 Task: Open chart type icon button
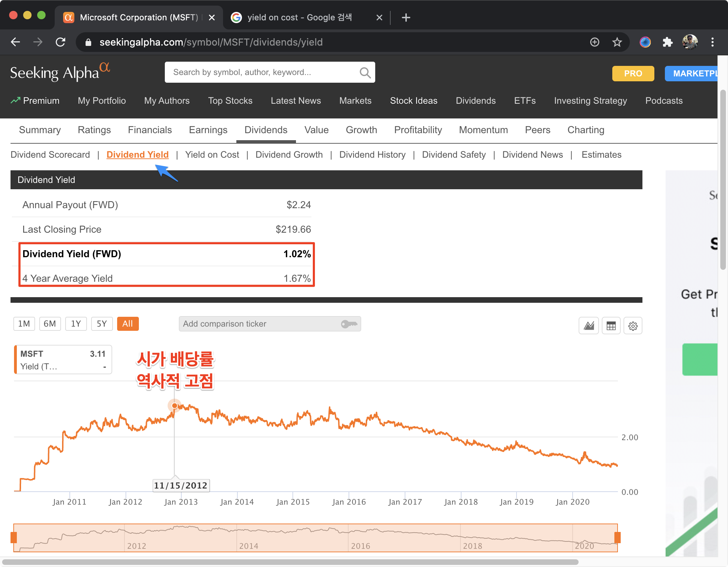coord(588,326)
